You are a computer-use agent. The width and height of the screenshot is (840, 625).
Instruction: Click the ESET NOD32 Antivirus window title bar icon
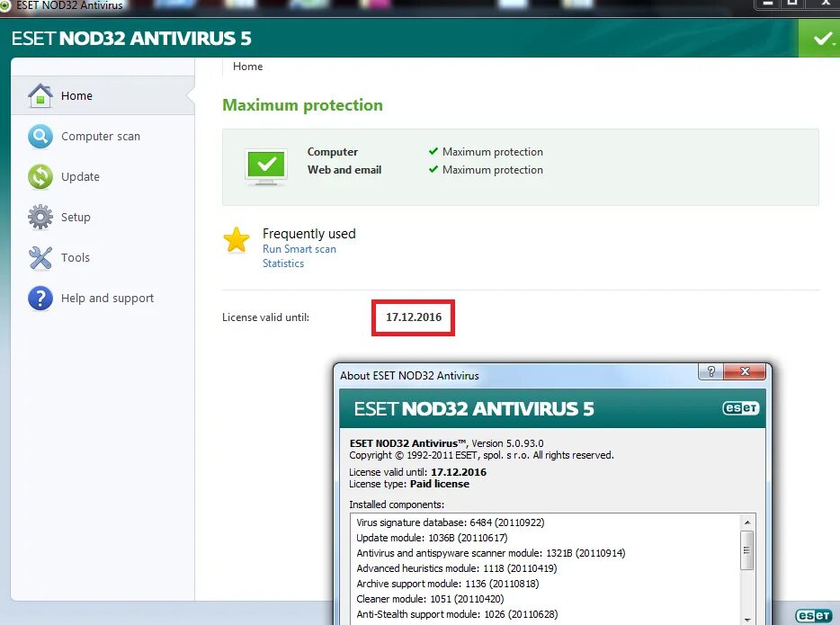(x=5, y=5)
